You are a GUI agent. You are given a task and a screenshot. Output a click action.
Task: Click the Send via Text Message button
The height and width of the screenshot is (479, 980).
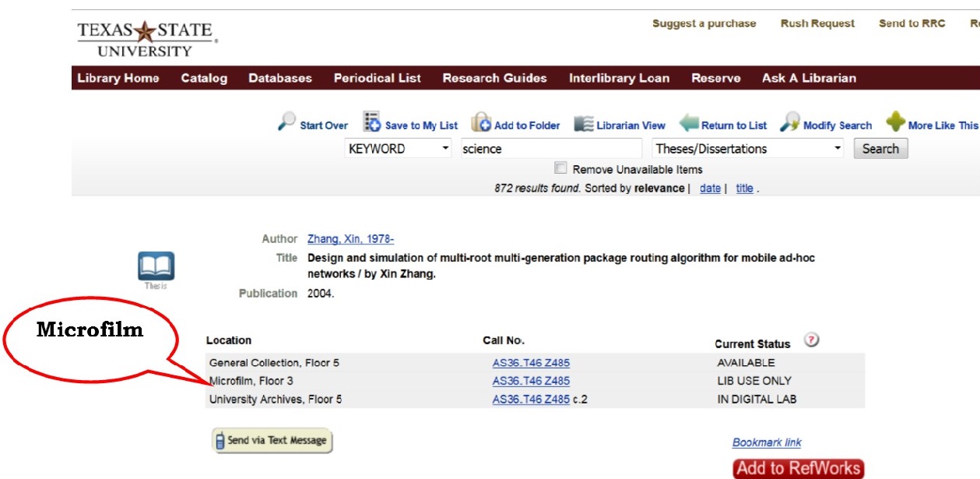tap(272, 440)
